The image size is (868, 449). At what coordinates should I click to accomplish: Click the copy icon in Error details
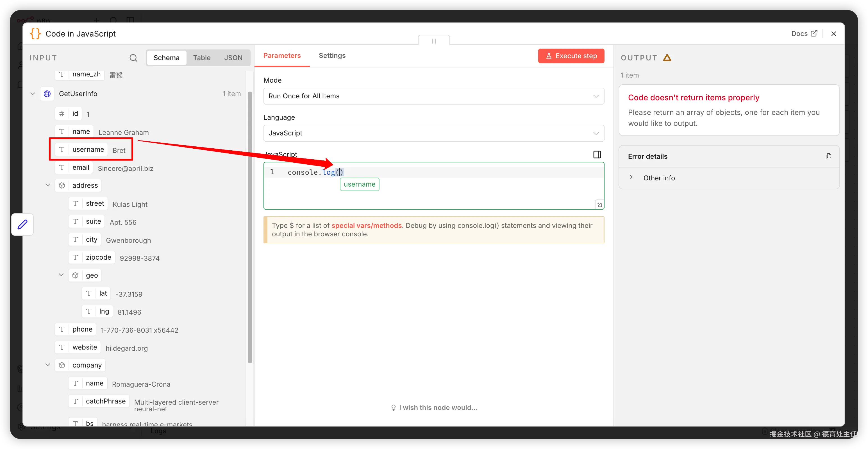click(x=828, y=157)
